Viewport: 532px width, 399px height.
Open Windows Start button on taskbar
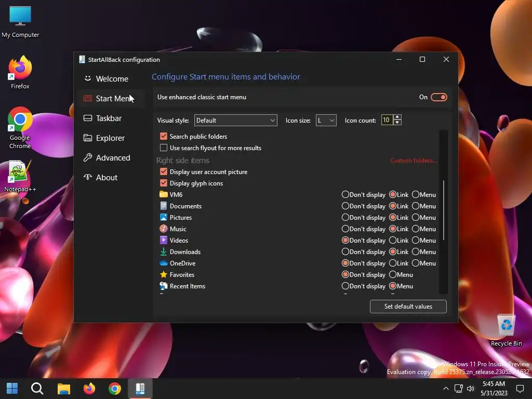12,389
